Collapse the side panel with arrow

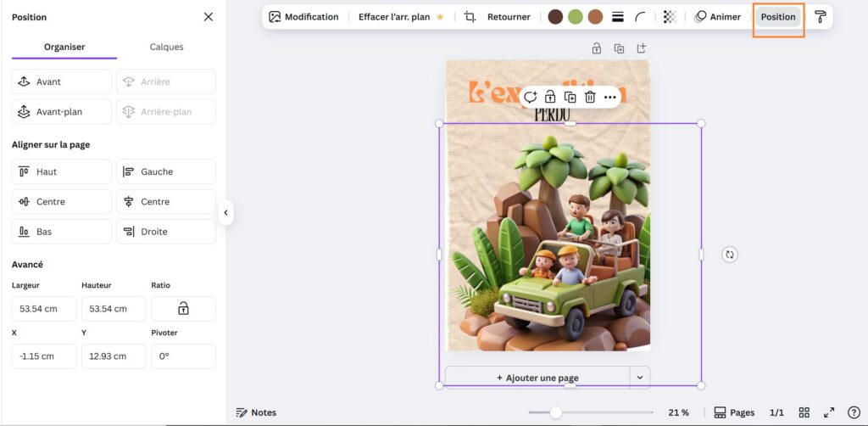tap(225, 213)
